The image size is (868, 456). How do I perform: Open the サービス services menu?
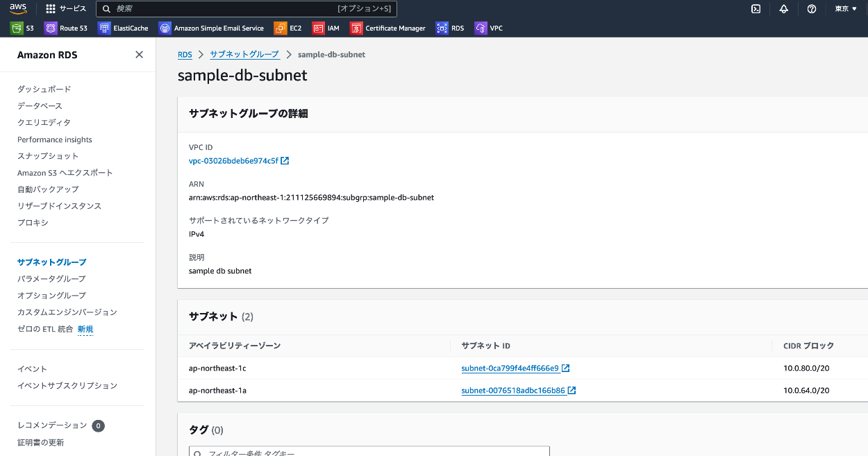66,9
